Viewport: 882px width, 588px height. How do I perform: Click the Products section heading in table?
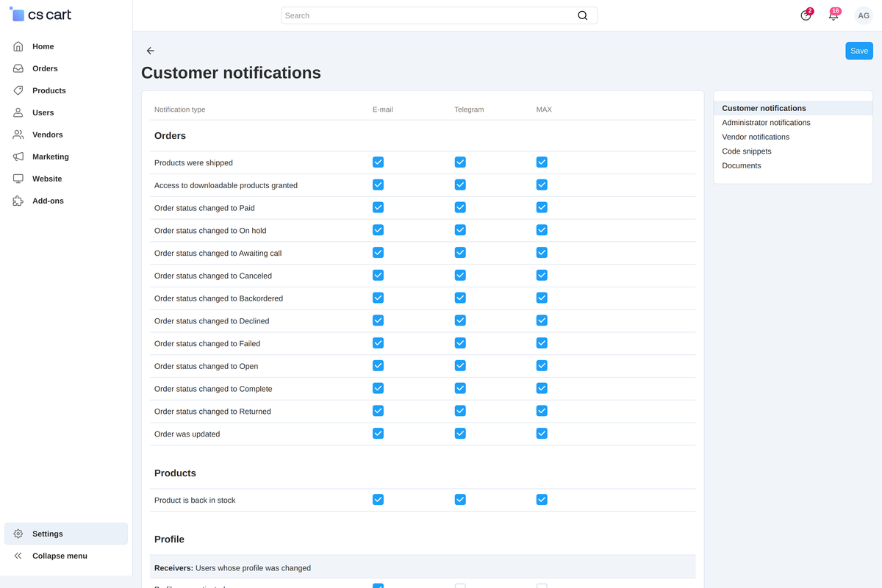tap(175, 473)
